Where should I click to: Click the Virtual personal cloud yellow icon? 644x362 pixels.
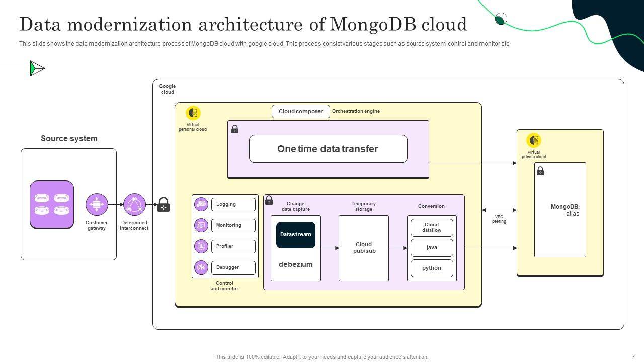point(193,112)
